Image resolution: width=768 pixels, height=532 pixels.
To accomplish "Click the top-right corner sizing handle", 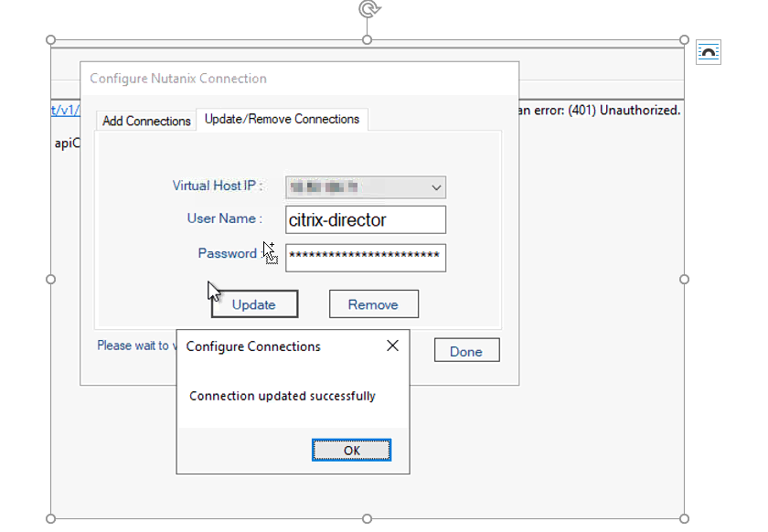I will coord(684,39).
